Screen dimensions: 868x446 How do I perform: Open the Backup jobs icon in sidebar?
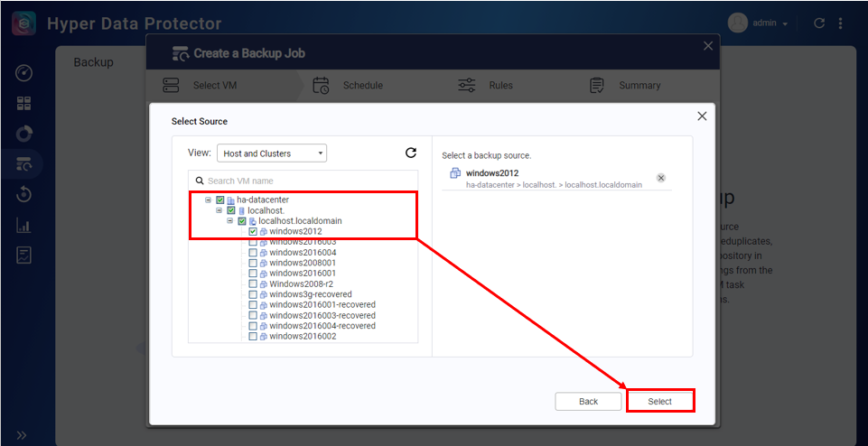point(23,163)
